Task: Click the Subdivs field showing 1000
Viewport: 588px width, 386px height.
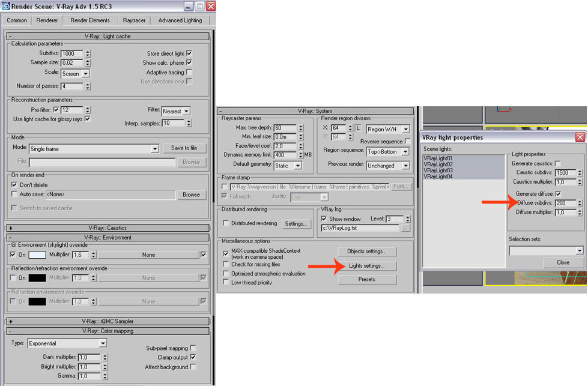Action: pyautogui.click(x=71, y=53)
